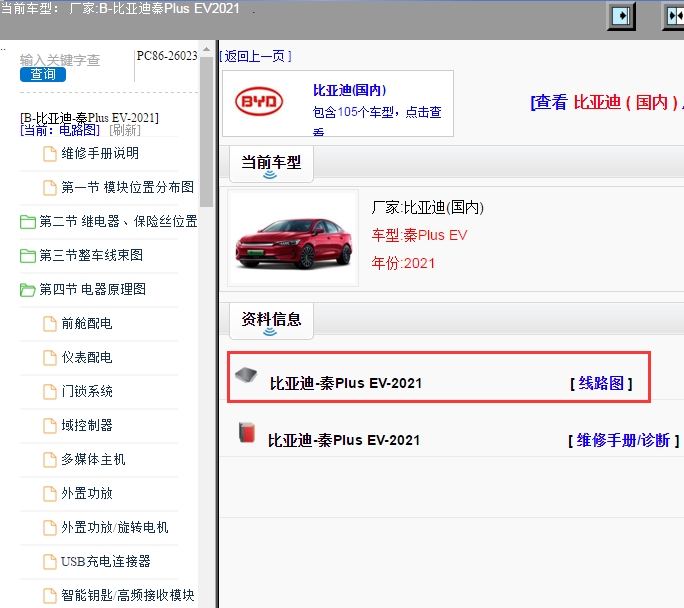Open 第一节 模块位置分布图 item
This screenshot has width=684, height=608.
[x=127, y=188]
